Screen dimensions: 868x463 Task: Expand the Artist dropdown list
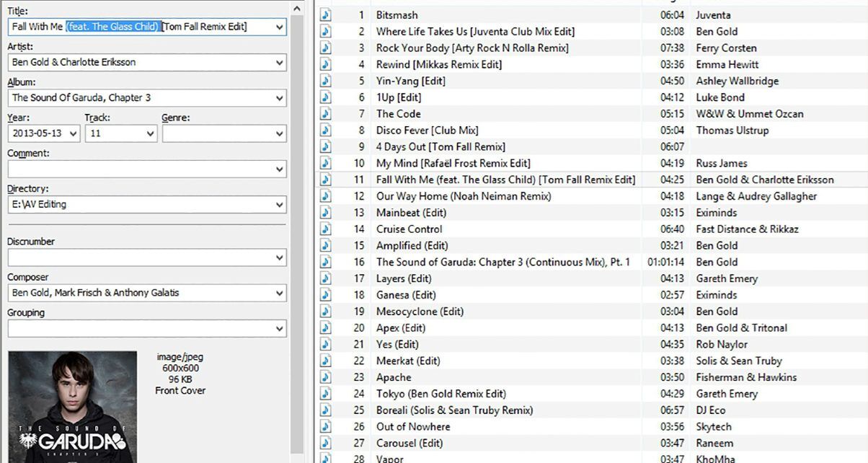click(280, 62)
